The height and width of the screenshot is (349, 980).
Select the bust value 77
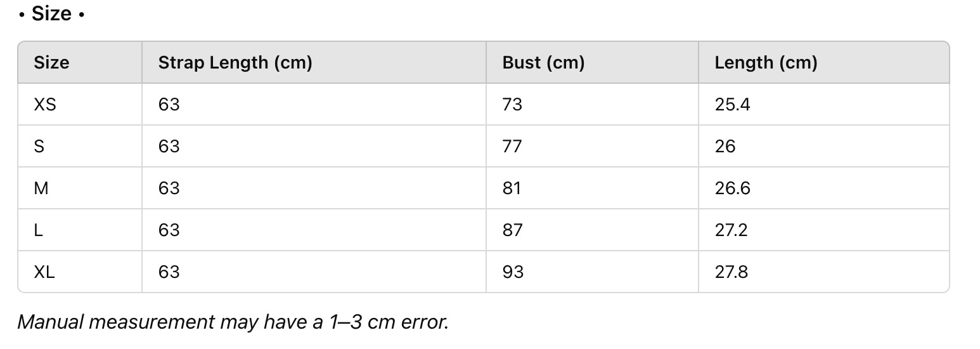[x=512, y=147]
